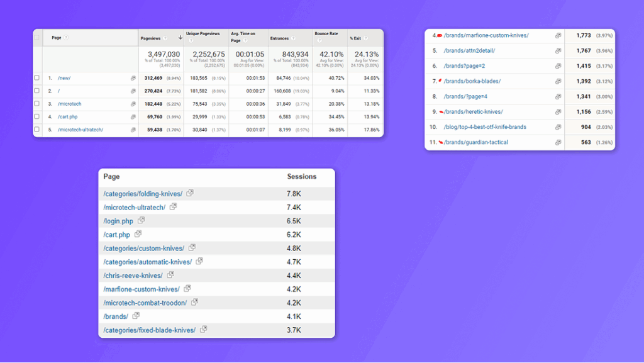Open the /brands/guardian-tactical link

click(x=475, y=142)
